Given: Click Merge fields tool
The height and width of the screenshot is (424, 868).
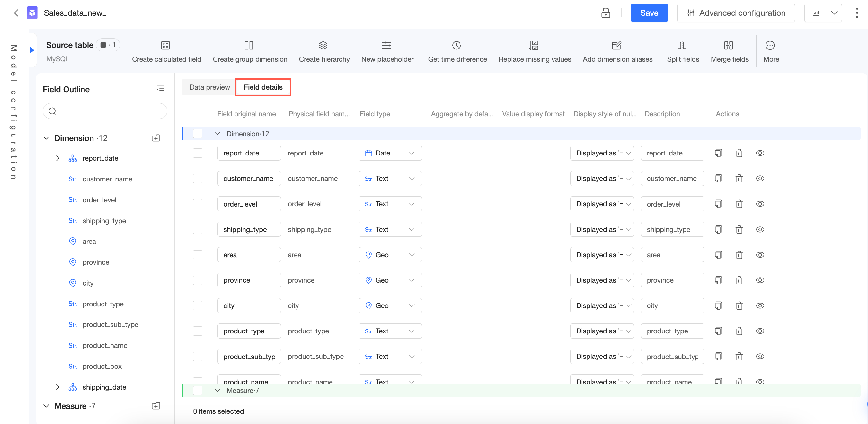Looking at the screenshot, I should [x=730, y=52].
